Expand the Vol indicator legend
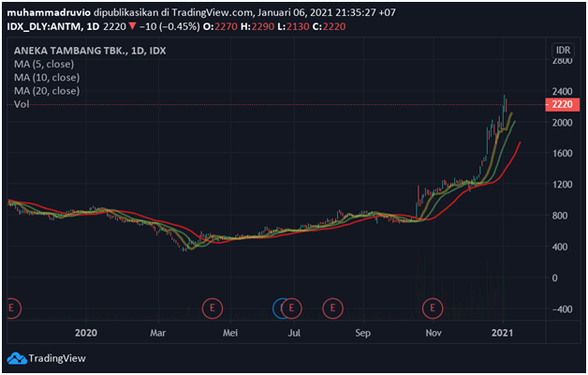 click(21, 105)
